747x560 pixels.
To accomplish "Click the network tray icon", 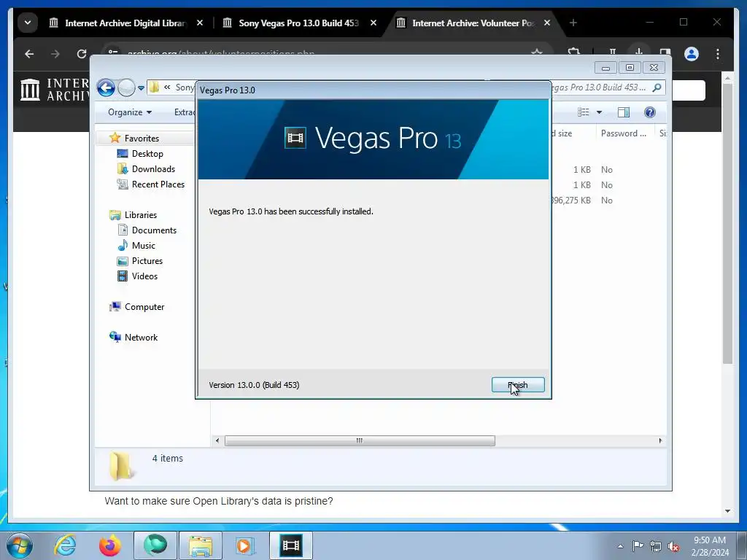I will 656,546.
